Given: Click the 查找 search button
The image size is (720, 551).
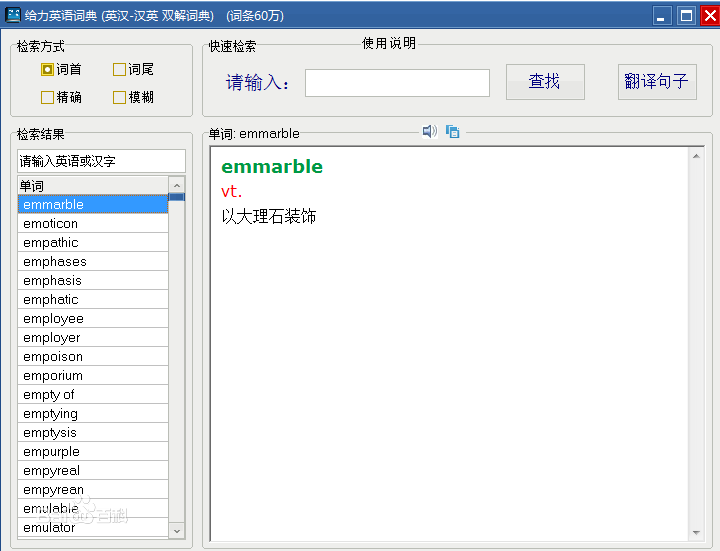Looking at the screenshot, I should [545, 82].
